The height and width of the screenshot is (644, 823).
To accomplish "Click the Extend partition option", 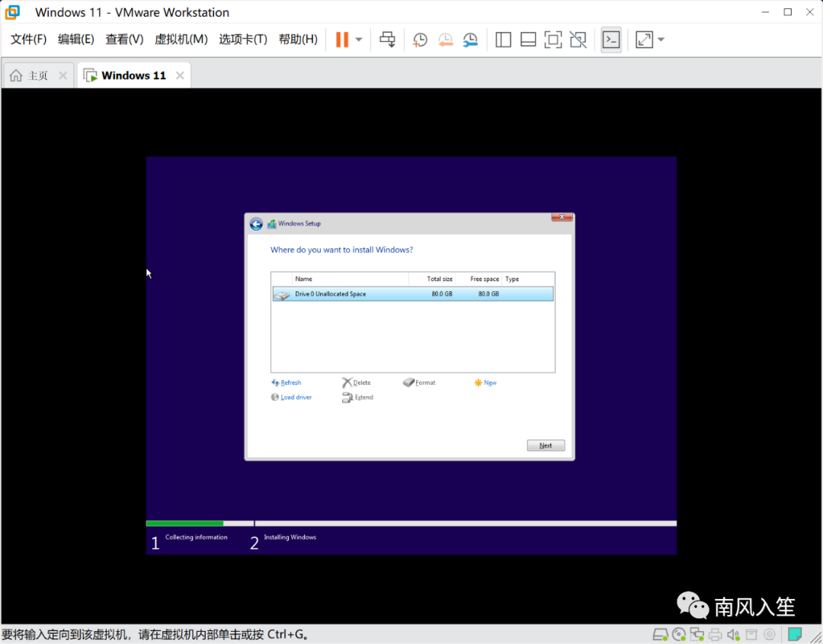I will pyautogui.click(x=357, y=397).
